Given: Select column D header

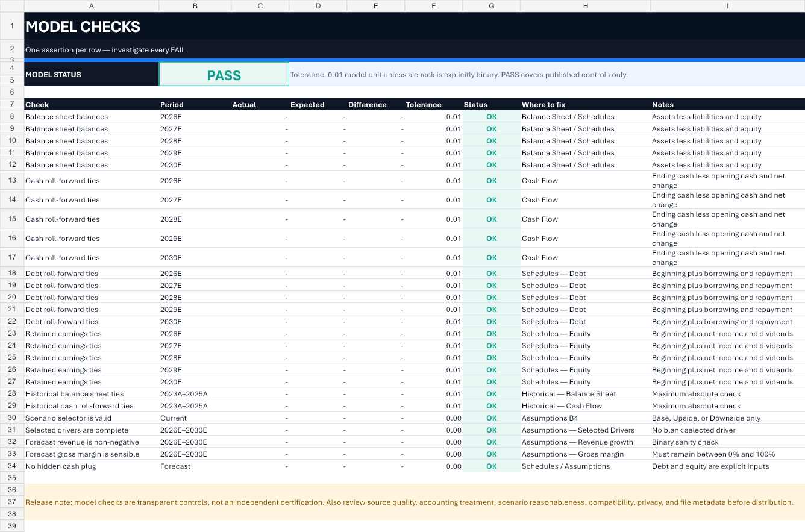Looking at the screenshot, I should [x=318, y=6].
